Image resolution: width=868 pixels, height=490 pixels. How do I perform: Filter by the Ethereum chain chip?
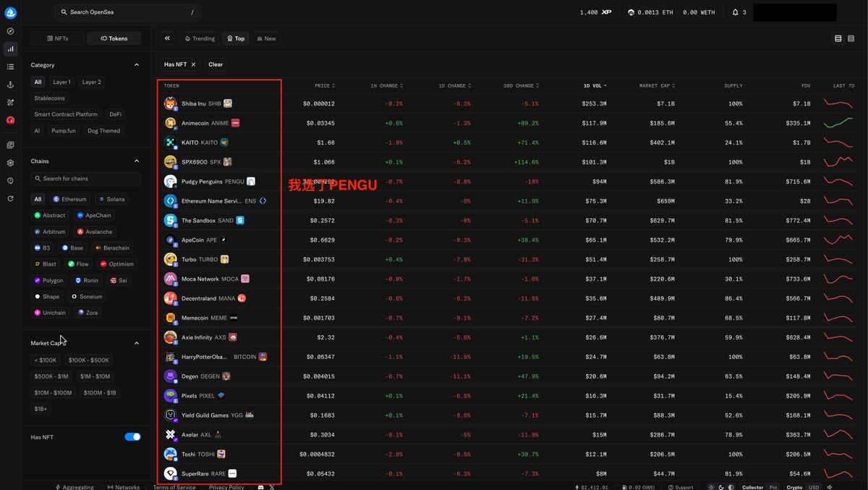click(x=69, y=199)
